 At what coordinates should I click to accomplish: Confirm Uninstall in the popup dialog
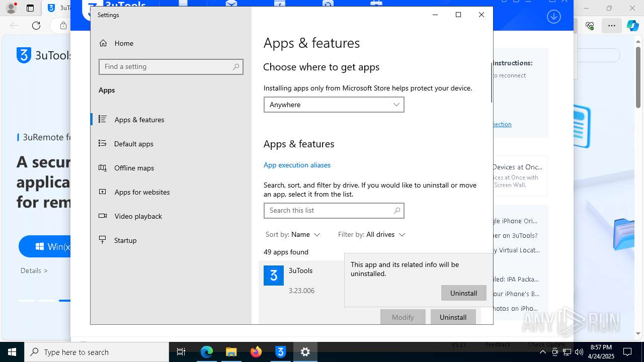pyautogui.click(x=463, y=293)
